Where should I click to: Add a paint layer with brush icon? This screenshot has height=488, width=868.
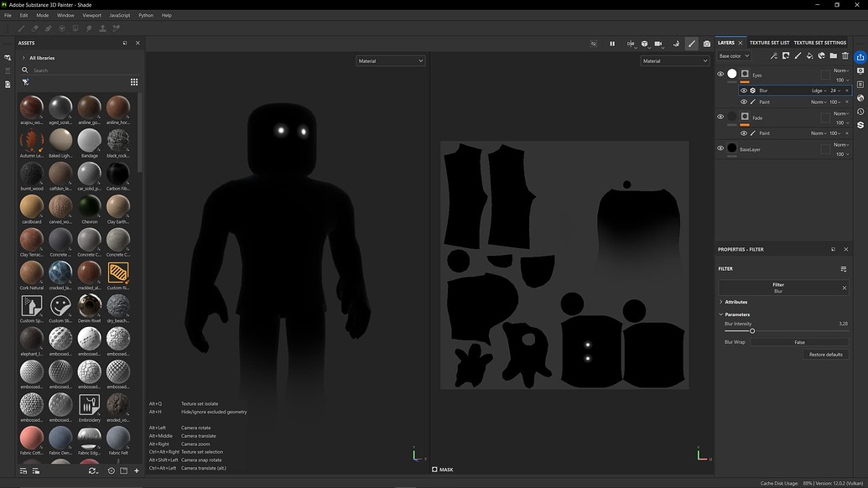798,56
